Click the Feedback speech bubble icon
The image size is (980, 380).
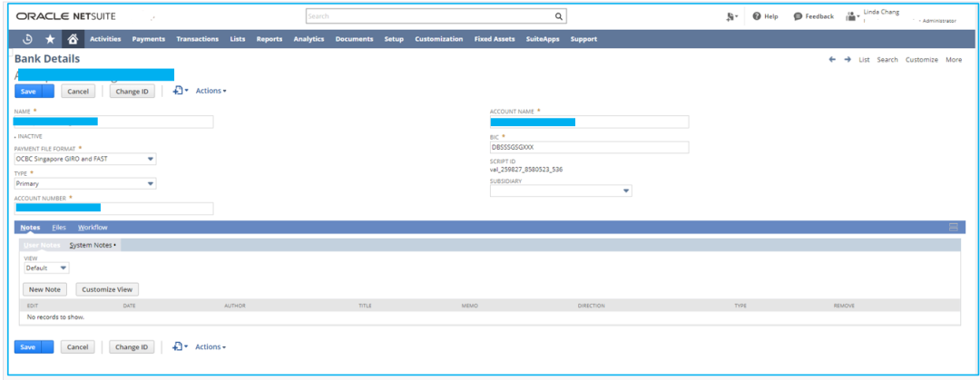coord(798,16)
